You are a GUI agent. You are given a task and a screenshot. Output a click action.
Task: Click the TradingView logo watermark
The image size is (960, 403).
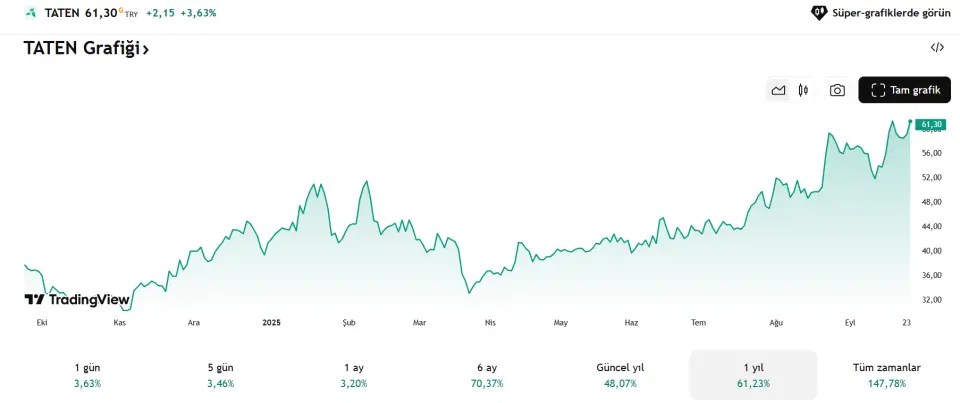click(77, 299)
